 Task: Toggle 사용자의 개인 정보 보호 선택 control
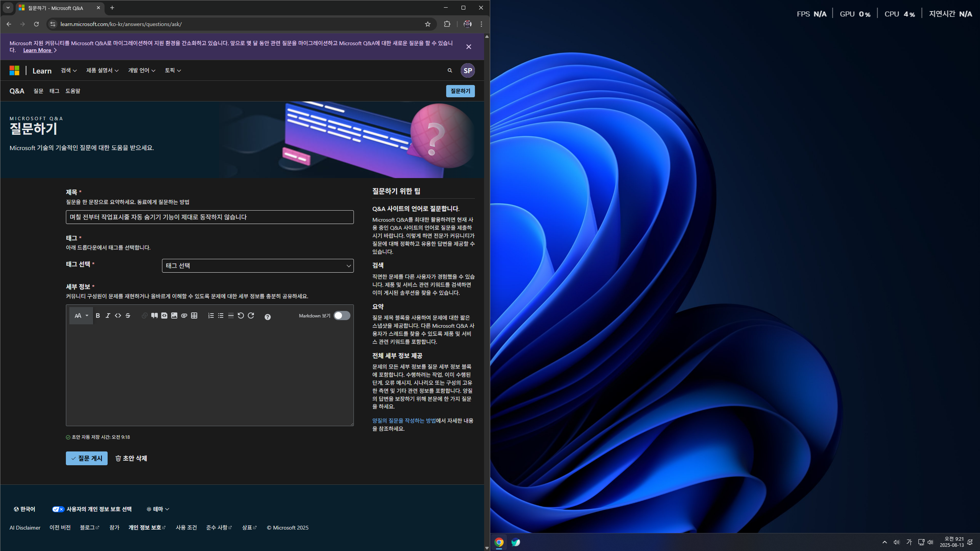click(92, 509)
